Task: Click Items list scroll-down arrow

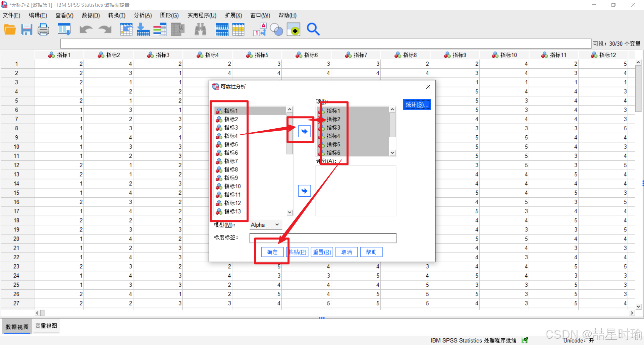Action: tap(392, 153)
